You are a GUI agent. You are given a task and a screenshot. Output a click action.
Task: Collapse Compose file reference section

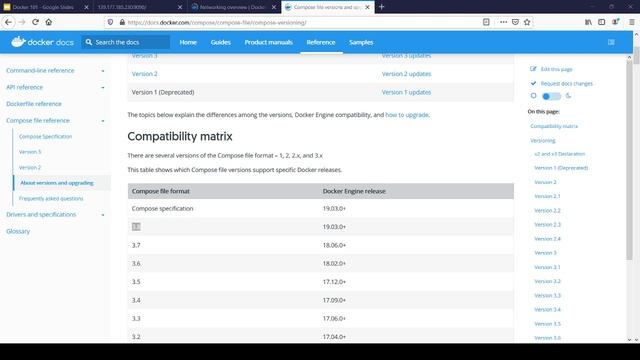(x=103, y=121)
